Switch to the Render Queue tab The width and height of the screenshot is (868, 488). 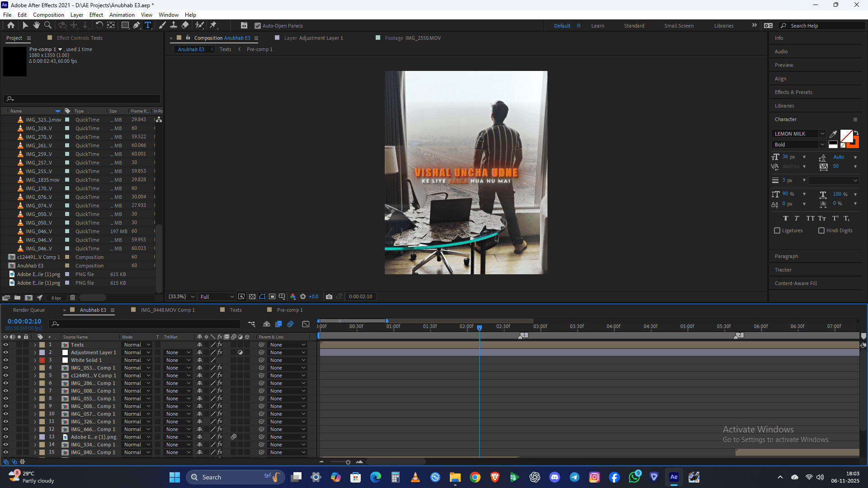pos(29,310)
